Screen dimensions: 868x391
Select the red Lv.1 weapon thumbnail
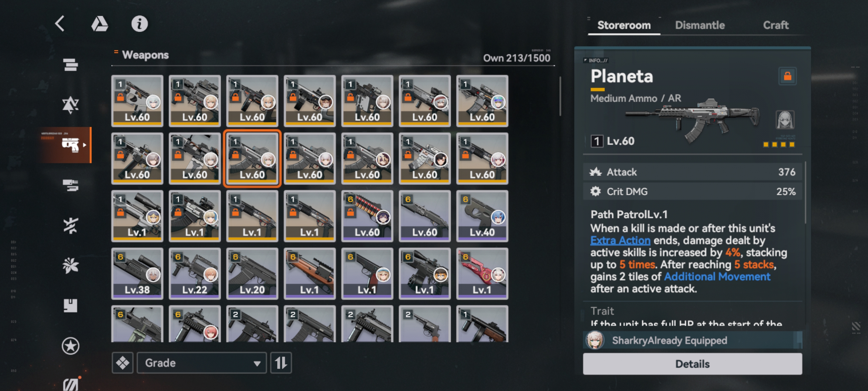[482, 274]
